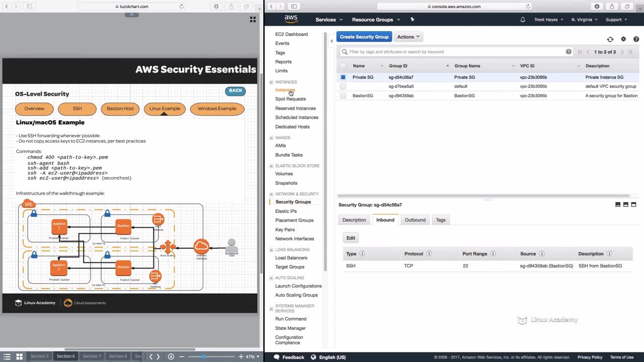Open the AWS notifications bell
The image size is (644, 362).
523,20
